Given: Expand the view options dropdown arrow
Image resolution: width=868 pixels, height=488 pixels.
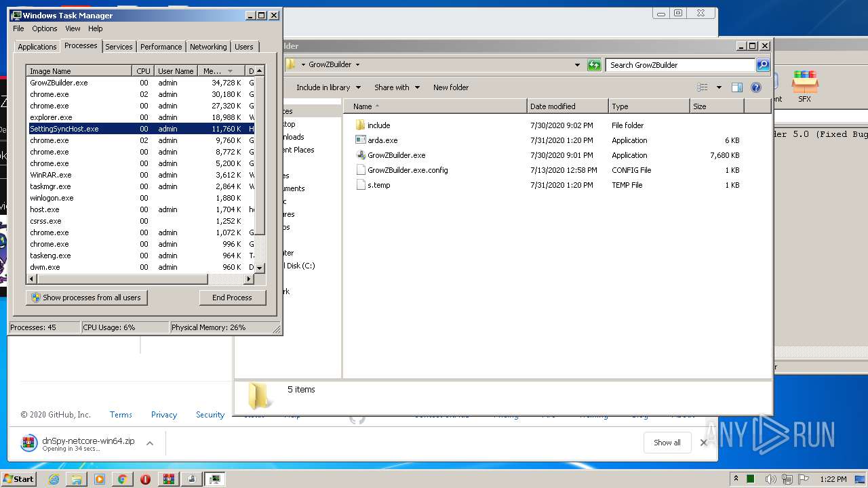Looking at the screenshot, I should 719,87.
